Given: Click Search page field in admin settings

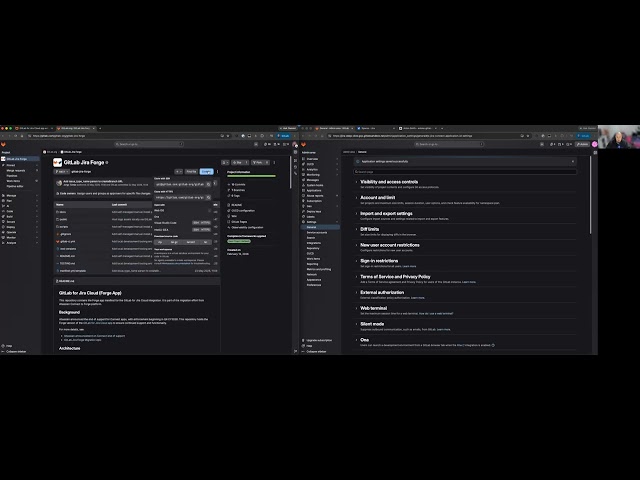Looking at the screenshot, I should point(465,172).
